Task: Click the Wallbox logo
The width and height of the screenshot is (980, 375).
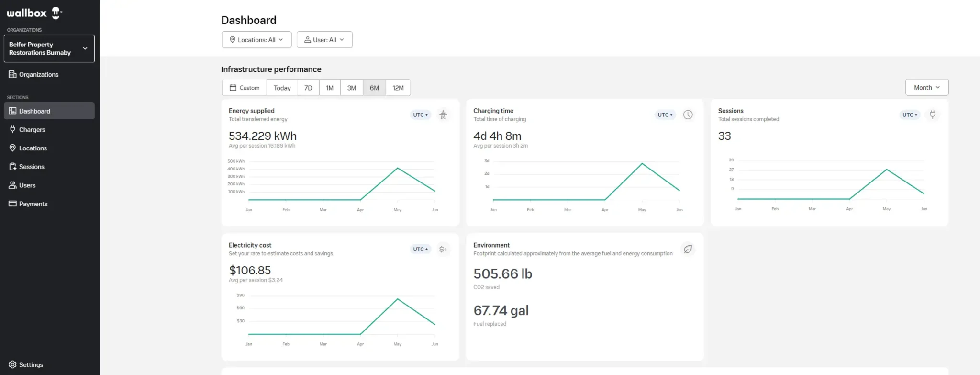Action: (x=34, y=13)
